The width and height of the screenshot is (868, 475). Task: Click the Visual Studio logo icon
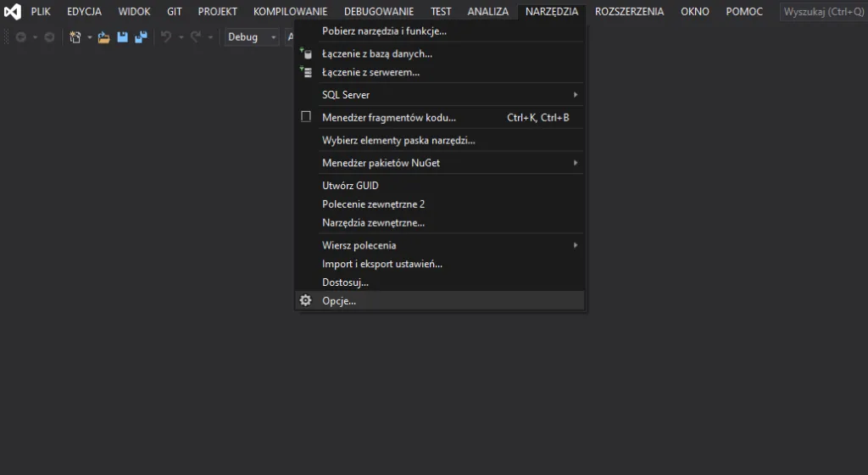point(13,12)
